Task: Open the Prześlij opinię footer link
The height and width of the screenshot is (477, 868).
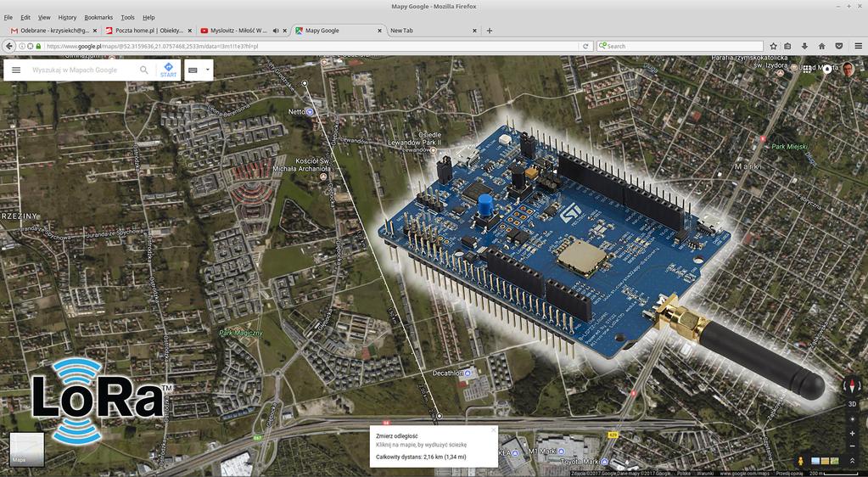Action: pyautogui.click(x=789, y=474)
